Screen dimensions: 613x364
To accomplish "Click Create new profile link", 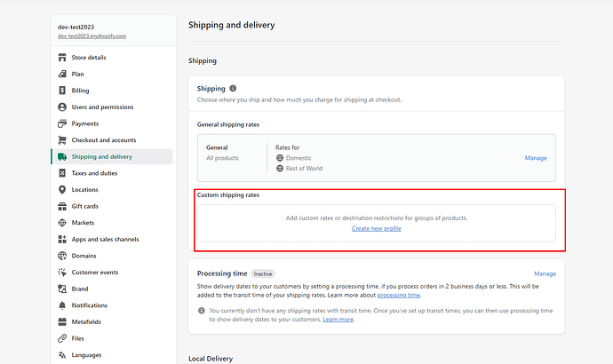I will 376,229.
